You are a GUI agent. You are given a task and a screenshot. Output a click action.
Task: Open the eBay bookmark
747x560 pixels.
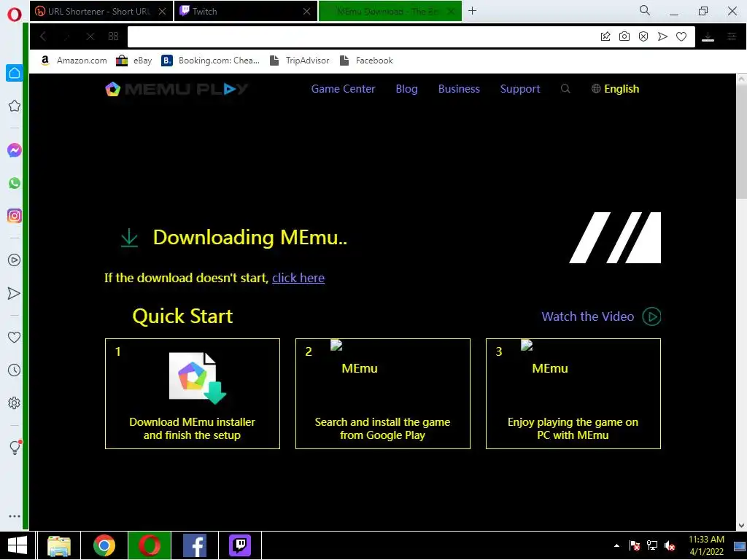[x=134, y=61]
